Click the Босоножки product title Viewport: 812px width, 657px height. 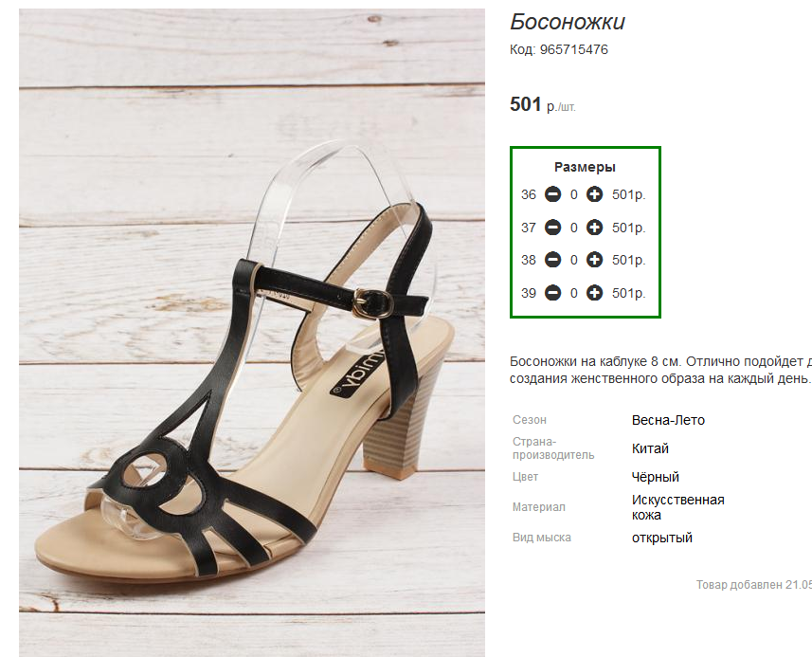pos(567,22)
